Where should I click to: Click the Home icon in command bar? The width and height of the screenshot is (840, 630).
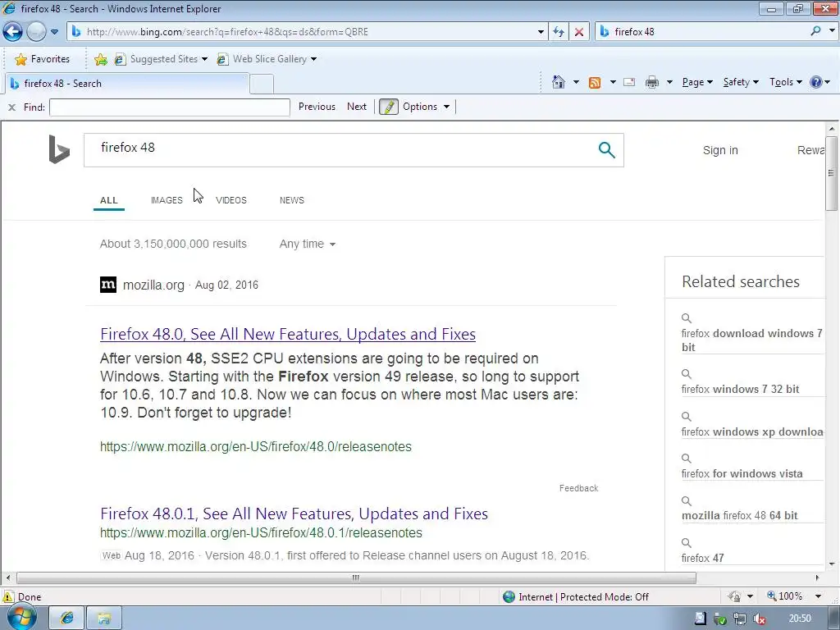tap(558, 82)
